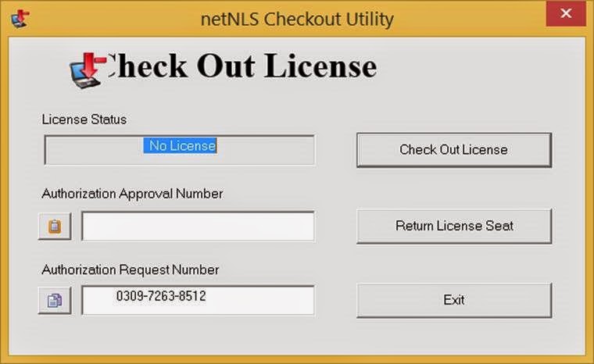
Task: Click the laptop download logo beside heading
Action: click(88, 70)
